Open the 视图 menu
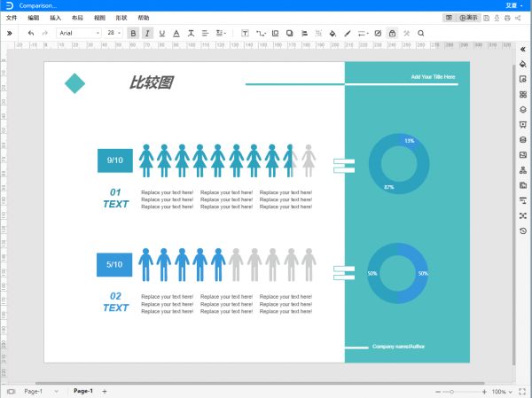532x398 pixels. point(99,18)
